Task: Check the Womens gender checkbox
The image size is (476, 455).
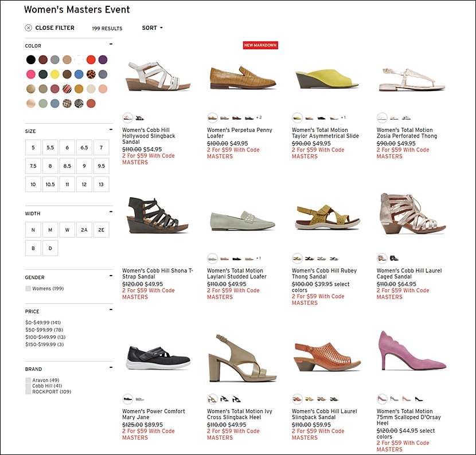Action: (28, 288)
